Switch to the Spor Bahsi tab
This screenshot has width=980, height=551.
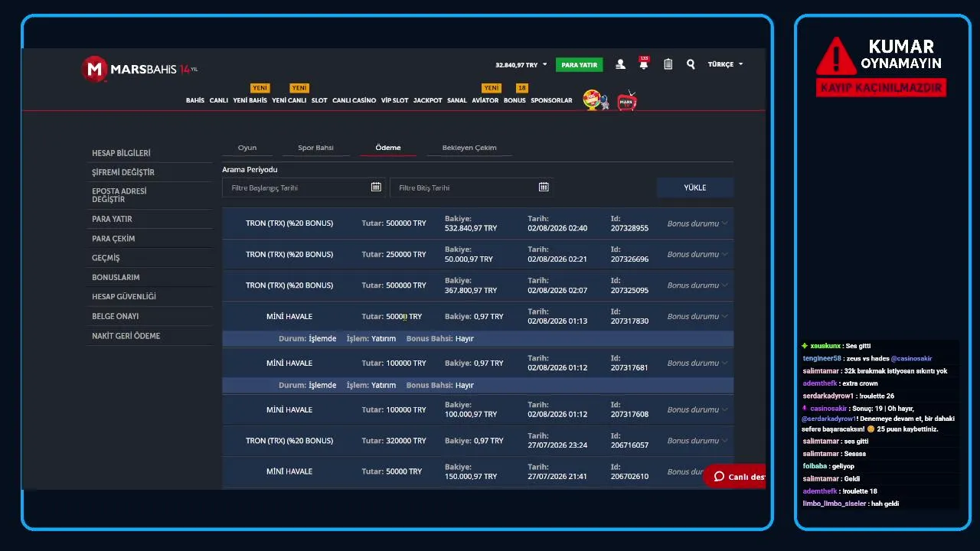pyautogui.click(x=315, y=148)
